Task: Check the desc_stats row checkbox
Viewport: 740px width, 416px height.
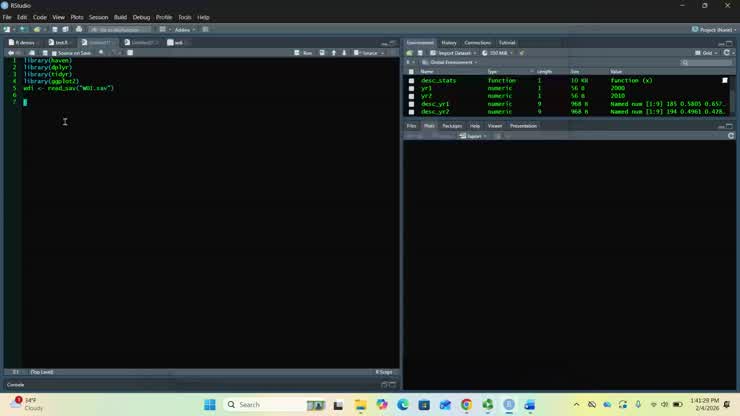Action: (x=411, y=81)
